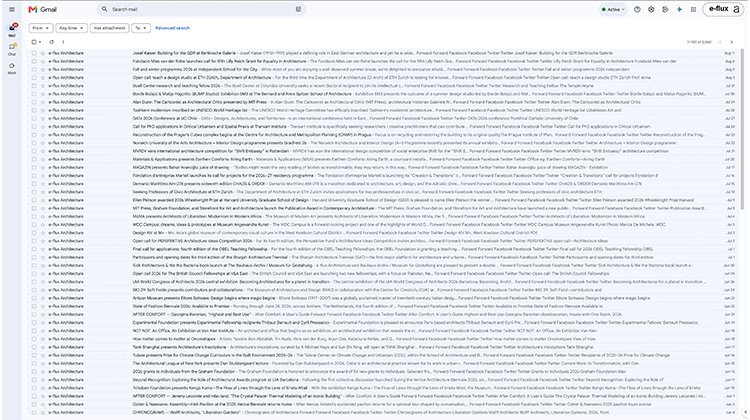The height and width of the screenshot is (420, 750).
Task: Open the main menu hamburger icon
Action: (x=11, y=9)
